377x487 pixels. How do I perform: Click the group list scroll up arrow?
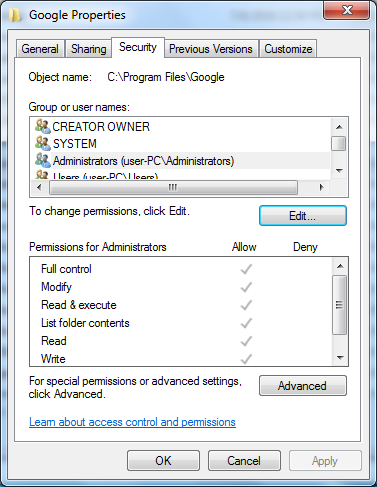[339, 127]
